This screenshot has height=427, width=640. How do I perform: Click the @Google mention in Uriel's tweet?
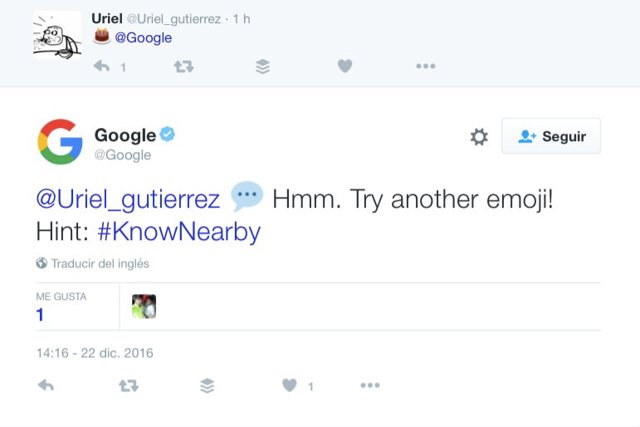[145, 38]
